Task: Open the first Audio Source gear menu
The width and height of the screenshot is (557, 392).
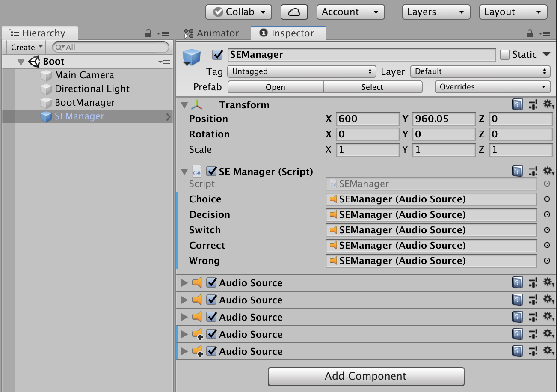Action: [549, 282]
